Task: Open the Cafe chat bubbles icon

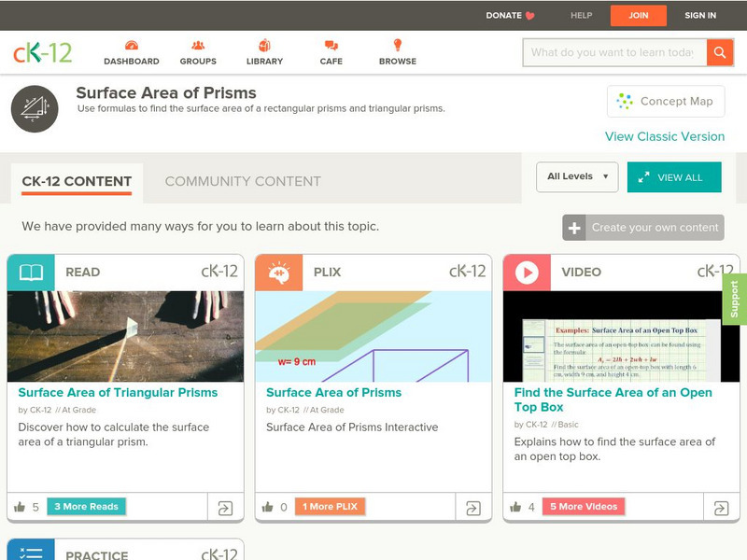Action: pyautogui.click(x=331, y=46)
